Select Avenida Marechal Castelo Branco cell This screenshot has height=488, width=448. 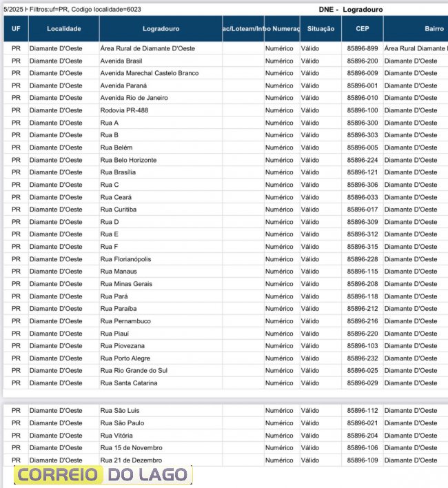pyautogui.click(x=149, y=73)
